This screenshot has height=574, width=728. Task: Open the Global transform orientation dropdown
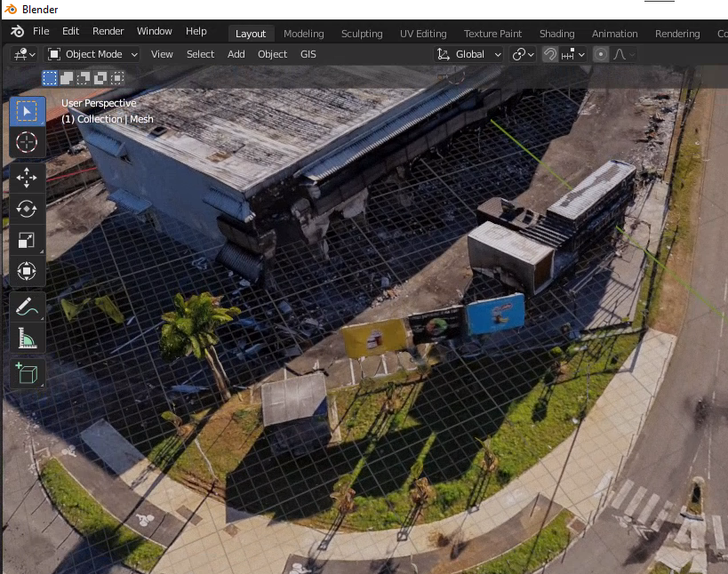[469, 54]
